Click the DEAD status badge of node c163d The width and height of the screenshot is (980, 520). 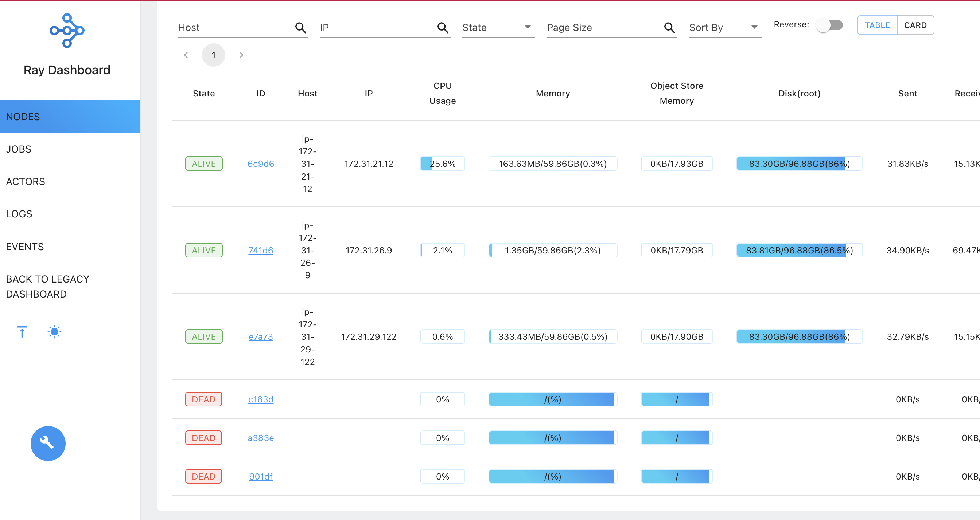[x=203, y=399]
